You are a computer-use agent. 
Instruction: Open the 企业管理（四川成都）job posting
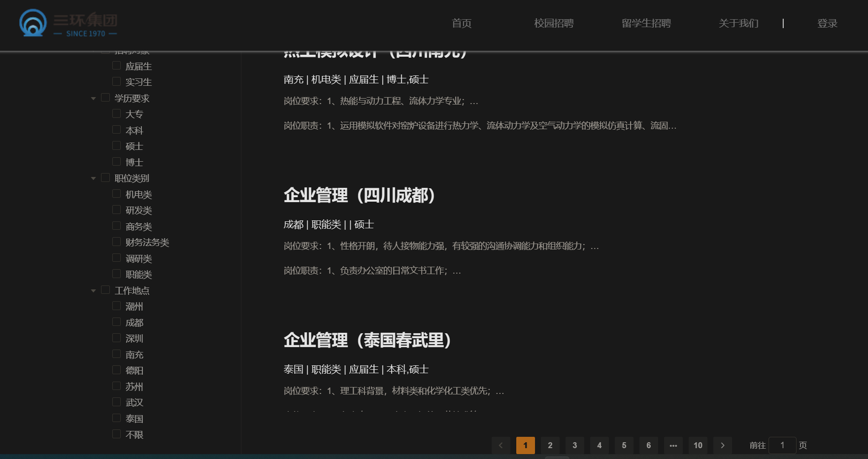(x=360, y=196)
